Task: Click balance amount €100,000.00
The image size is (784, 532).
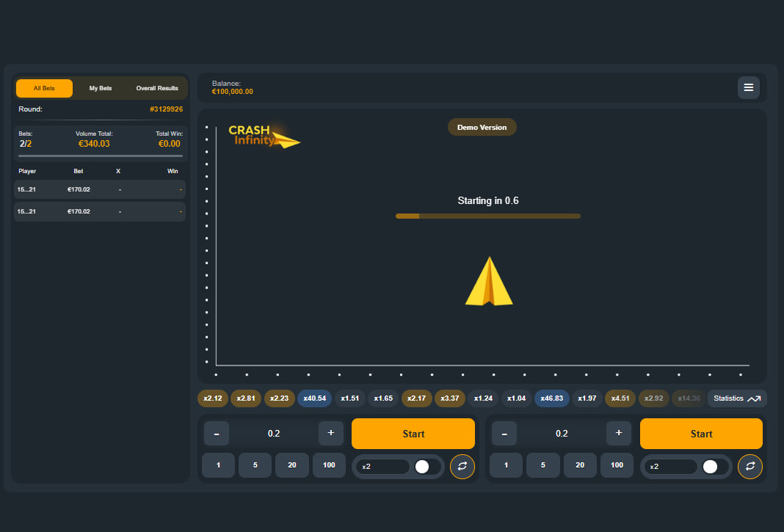Action: pos(233,92)
